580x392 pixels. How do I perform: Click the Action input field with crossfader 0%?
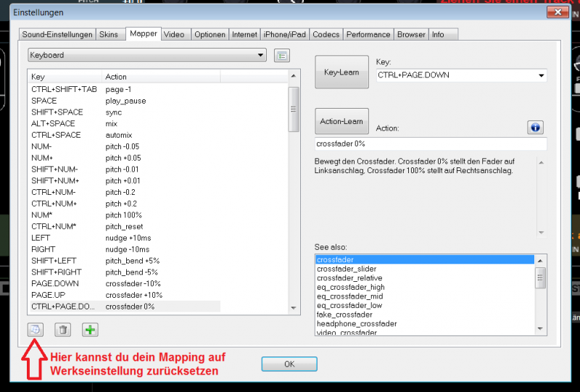(431, 144)
